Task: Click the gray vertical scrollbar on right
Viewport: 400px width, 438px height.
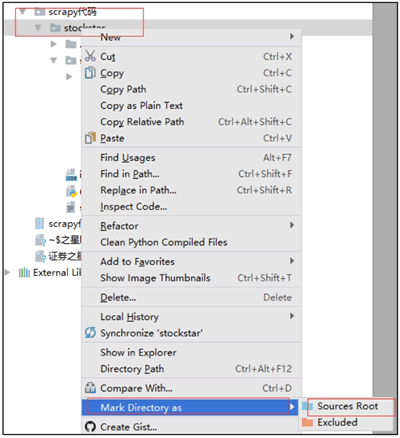Action: (x=385, y=200)
